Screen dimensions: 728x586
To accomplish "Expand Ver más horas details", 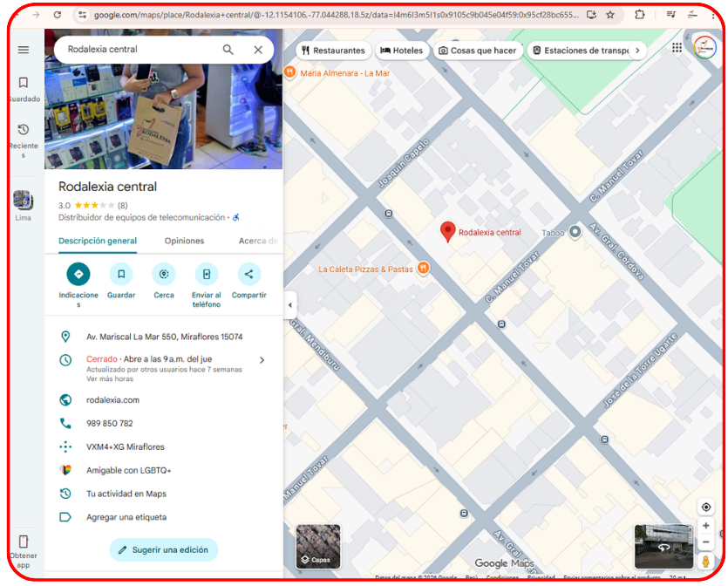I will click(110, 379).
